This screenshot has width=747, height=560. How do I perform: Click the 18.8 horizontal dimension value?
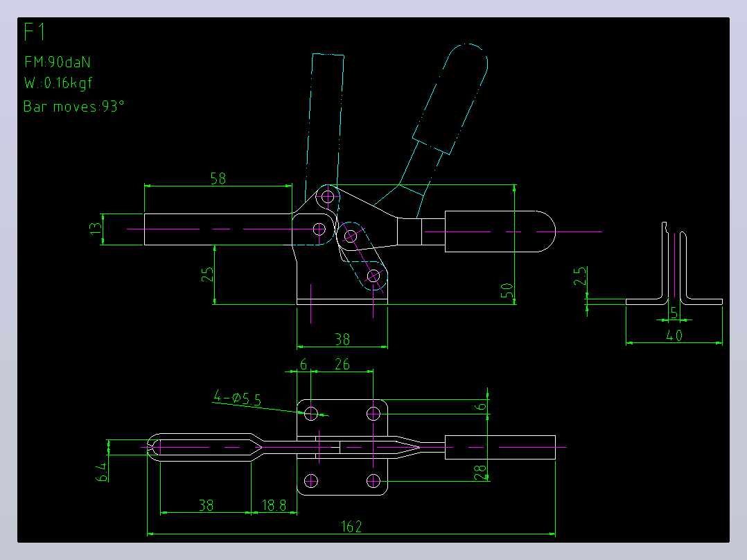point(274,505)
